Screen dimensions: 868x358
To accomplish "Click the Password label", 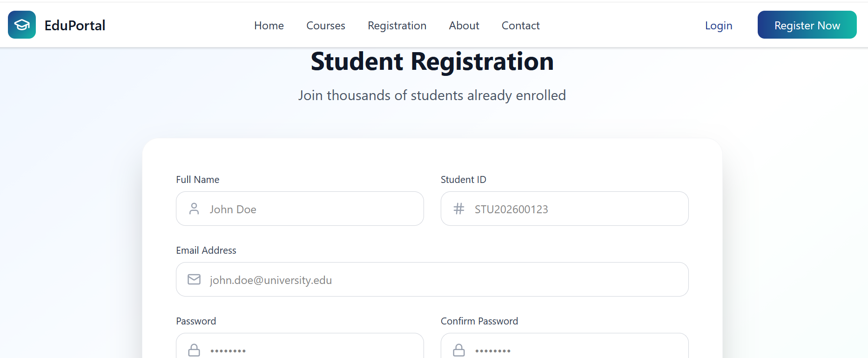I will [x=196, y=321].
